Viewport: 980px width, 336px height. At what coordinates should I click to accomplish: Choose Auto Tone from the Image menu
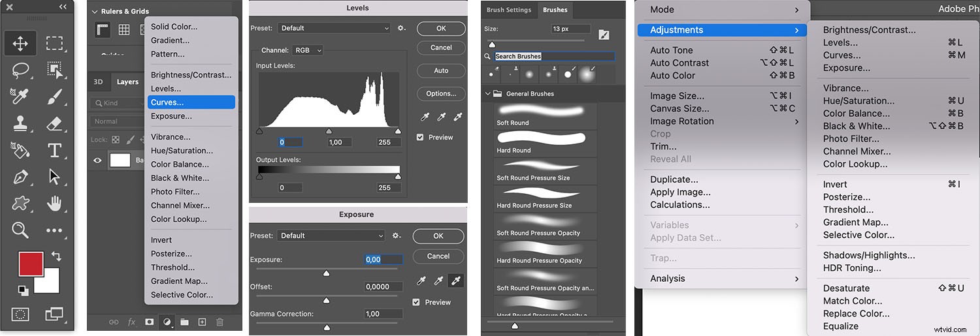pos(721,50)
